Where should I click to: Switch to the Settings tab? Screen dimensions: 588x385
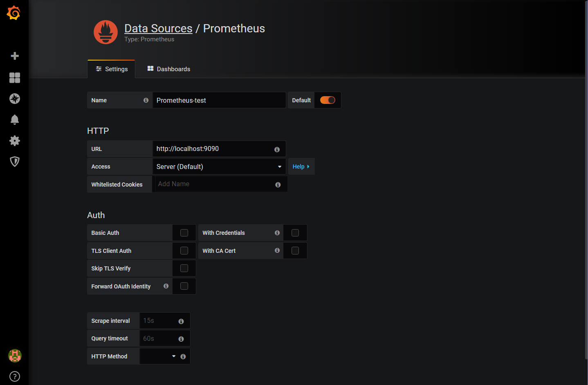(111, 69)
